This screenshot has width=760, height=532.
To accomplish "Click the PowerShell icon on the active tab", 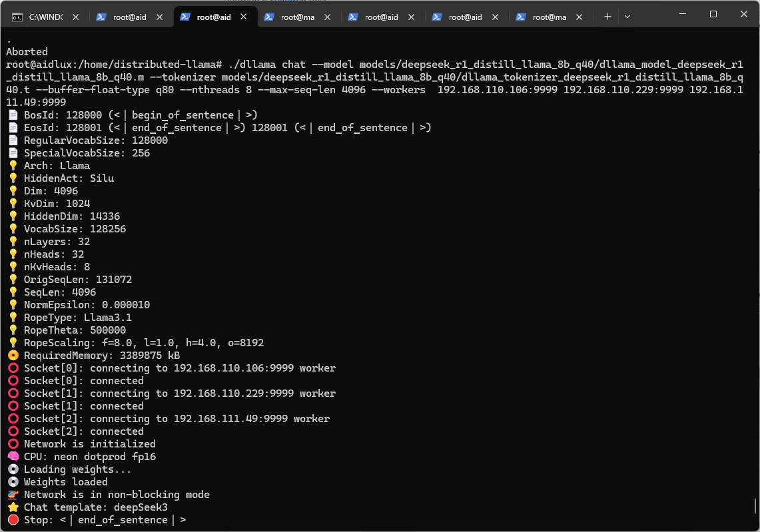I will click(185, 17).
